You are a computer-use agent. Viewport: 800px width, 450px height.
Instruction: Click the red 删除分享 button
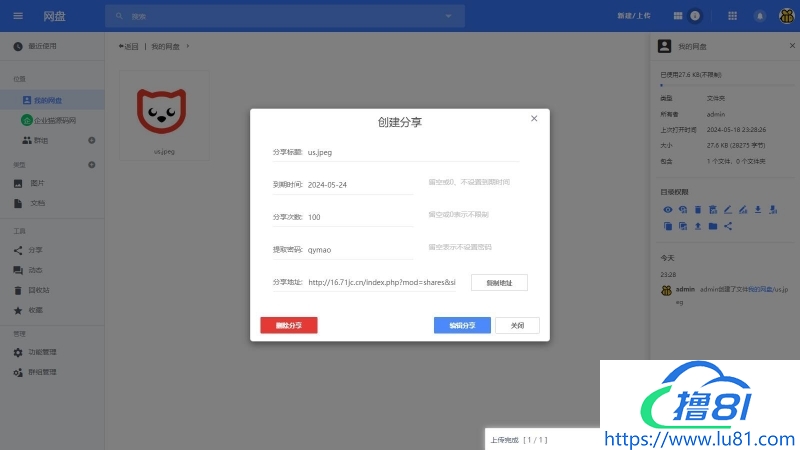tap(288, 325)
